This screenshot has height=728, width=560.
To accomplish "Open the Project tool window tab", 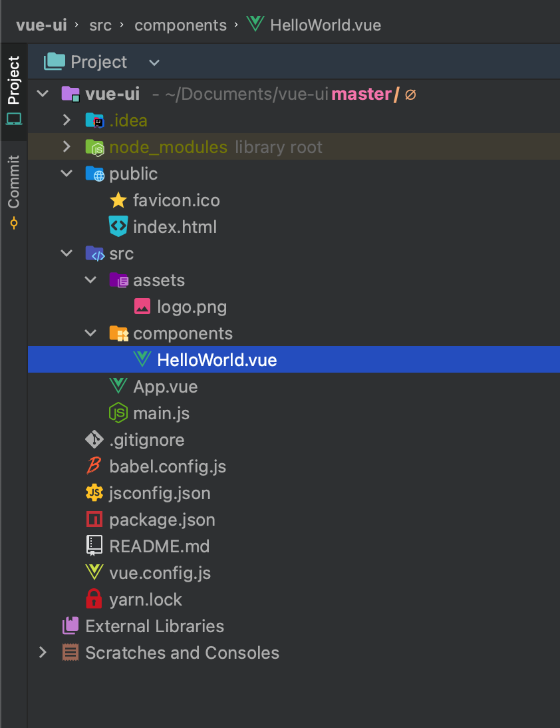I will click(14, 91).
